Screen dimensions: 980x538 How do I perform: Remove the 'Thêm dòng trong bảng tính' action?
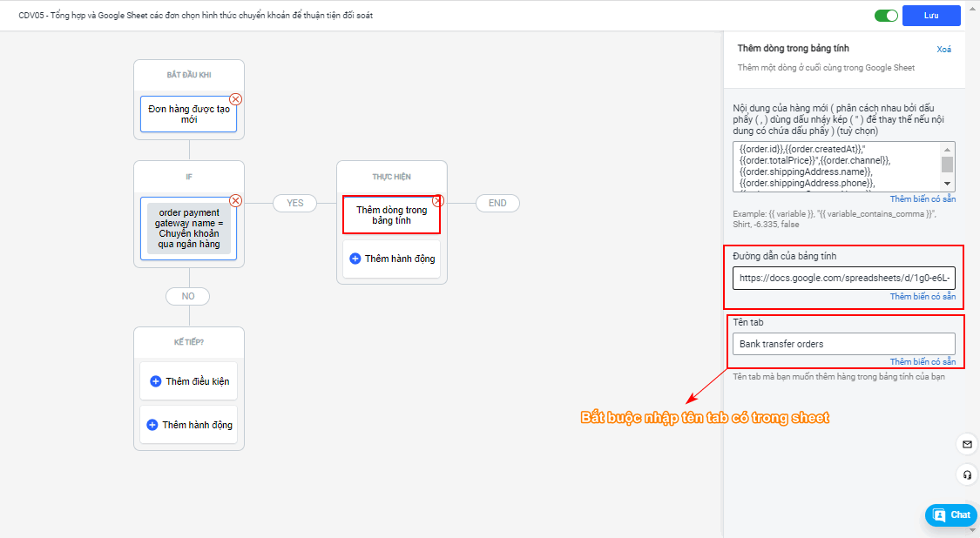point(438,200)
